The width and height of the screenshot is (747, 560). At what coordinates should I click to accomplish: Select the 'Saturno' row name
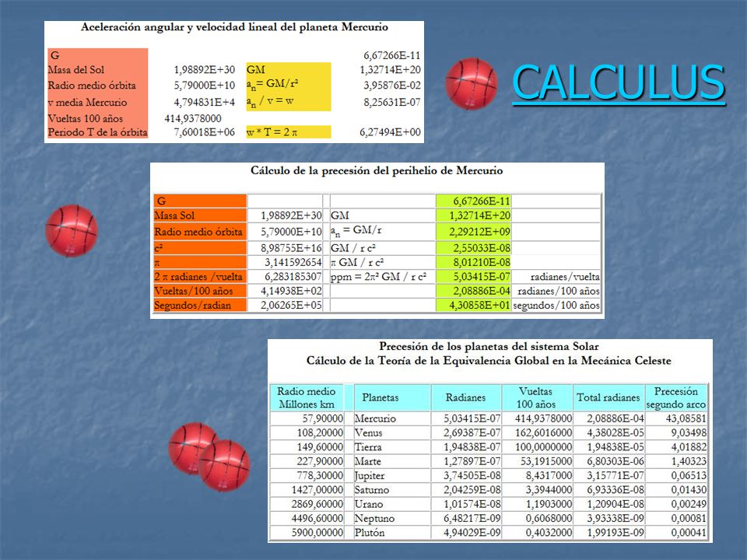click(372, 489)
